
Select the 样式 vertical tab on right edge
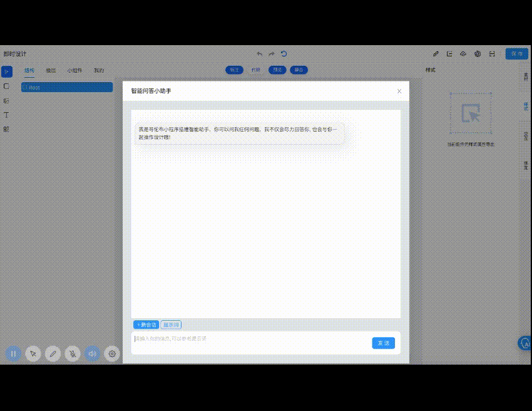coord(526,107)
